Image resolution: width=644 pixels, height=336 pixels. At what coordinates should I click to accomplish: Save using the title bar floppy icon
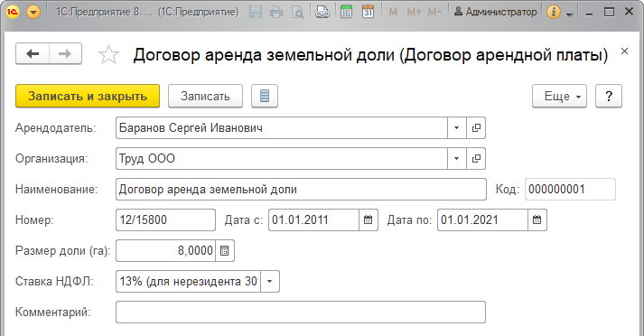tap(256, 12)
